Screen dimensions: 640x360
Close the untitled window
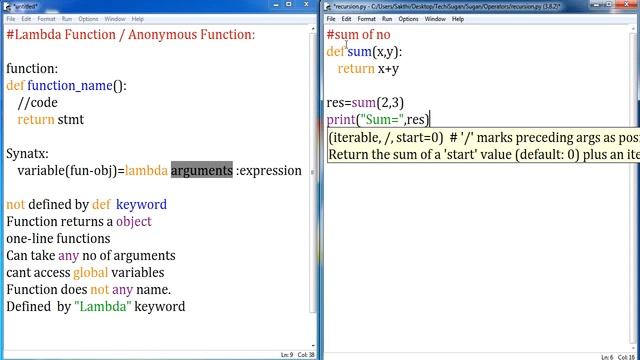306,4
